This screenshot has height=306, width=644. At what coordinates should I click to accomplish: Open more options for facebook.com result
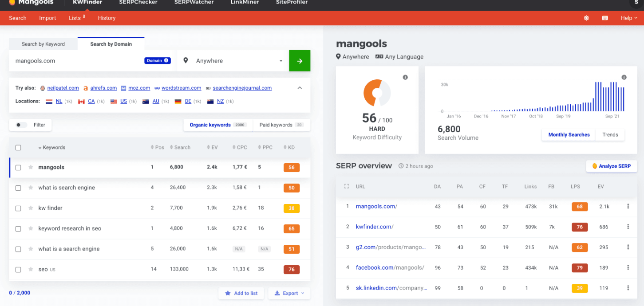click(x=628, y=267)
